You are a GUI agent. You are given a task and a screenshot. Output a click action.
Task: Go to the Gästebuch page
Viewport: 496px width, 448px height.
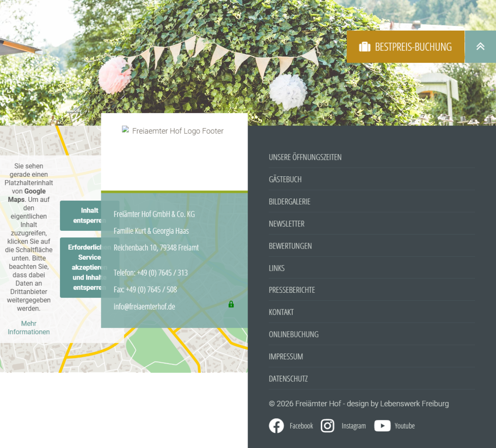click(x=285, y=180)
